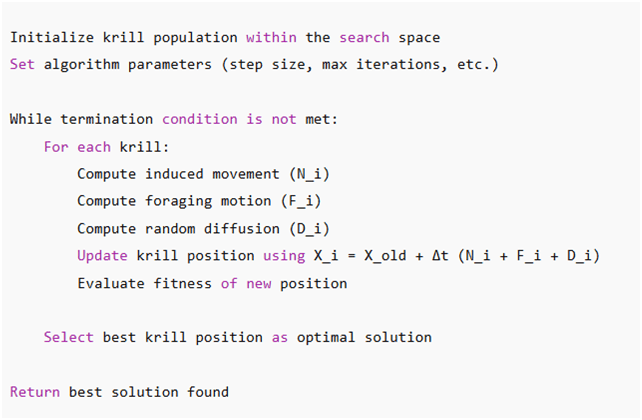Click the purple "Return" keyword

click(x=35, y=392)
